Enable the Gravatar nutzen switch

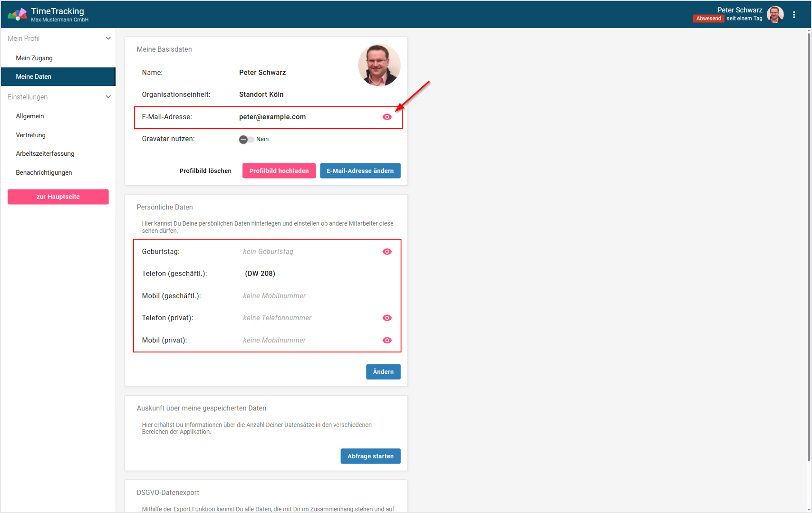[x=246, y=139]
